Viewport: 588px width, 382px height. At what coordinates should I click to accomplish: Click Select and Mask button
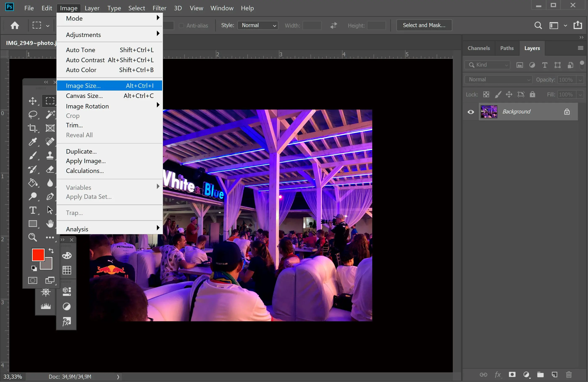423,25
